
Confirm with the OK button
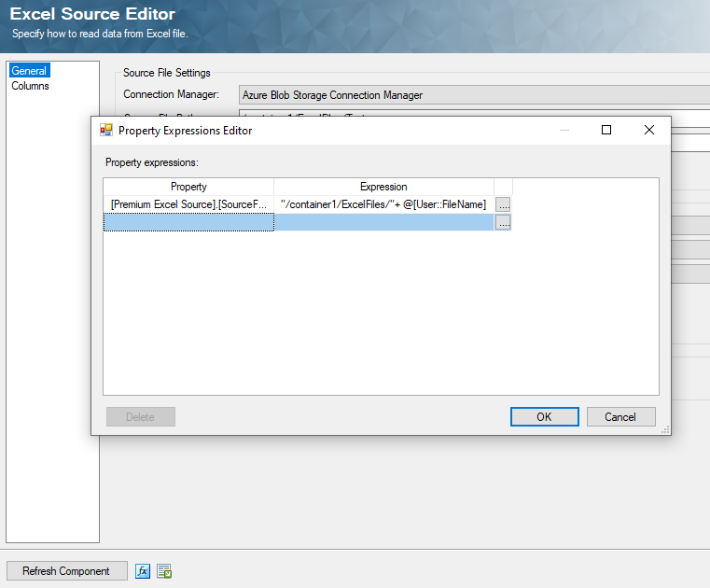coord(544,417)
